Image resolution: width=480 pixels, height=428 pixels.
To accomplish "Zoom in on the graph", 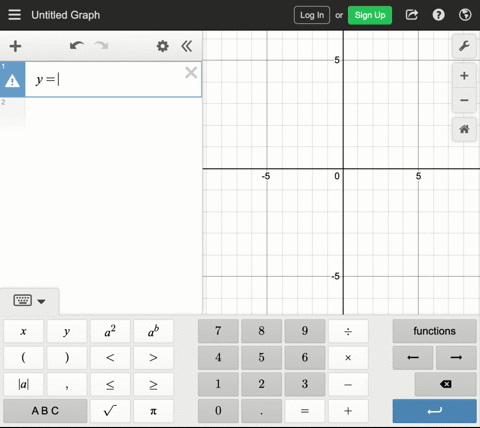I will [464, 76].
